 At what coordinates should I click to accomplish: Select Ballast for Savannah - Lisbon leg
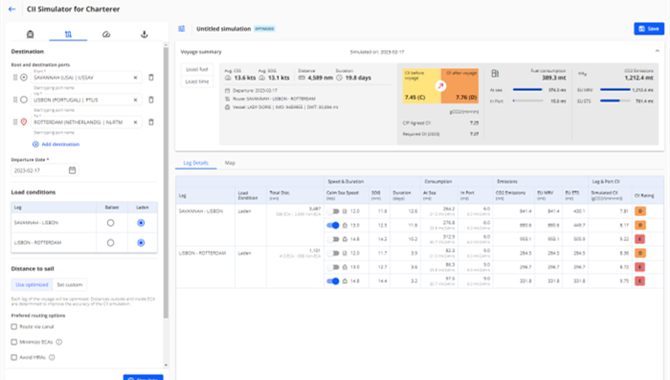(x=110, y=223)
